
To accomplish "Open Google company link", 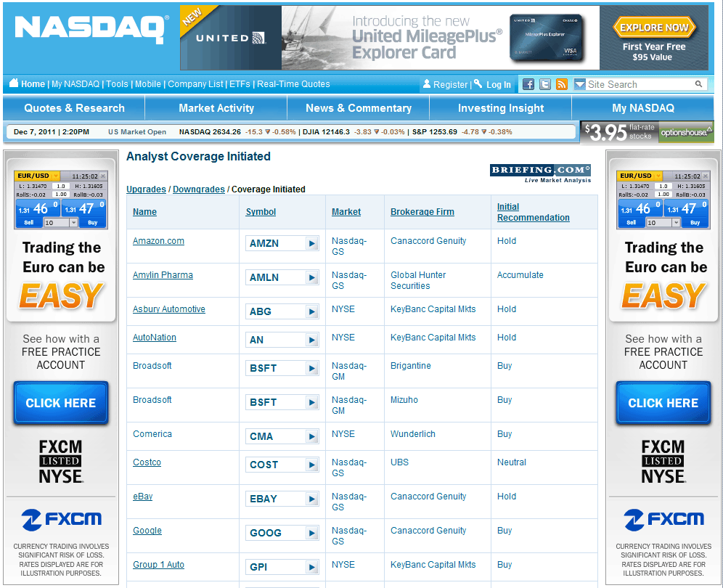I will coord(147,531).
